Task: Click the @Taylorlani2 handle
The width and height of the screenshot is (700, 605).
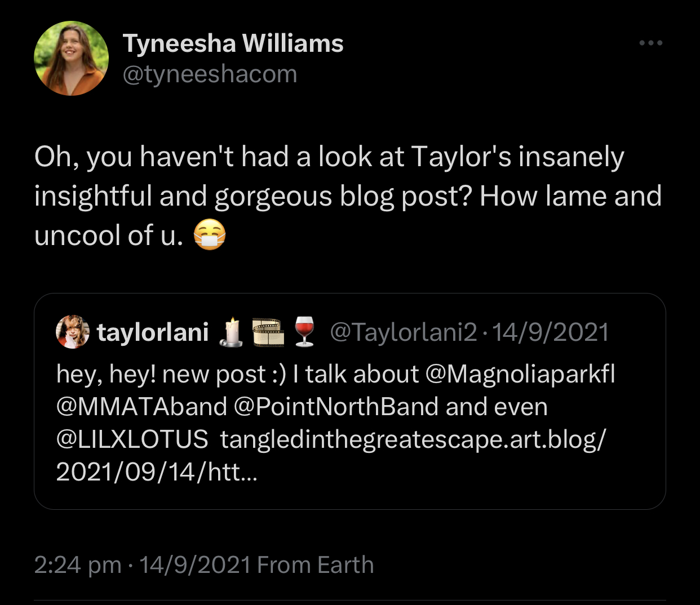Action: [403, 332]
